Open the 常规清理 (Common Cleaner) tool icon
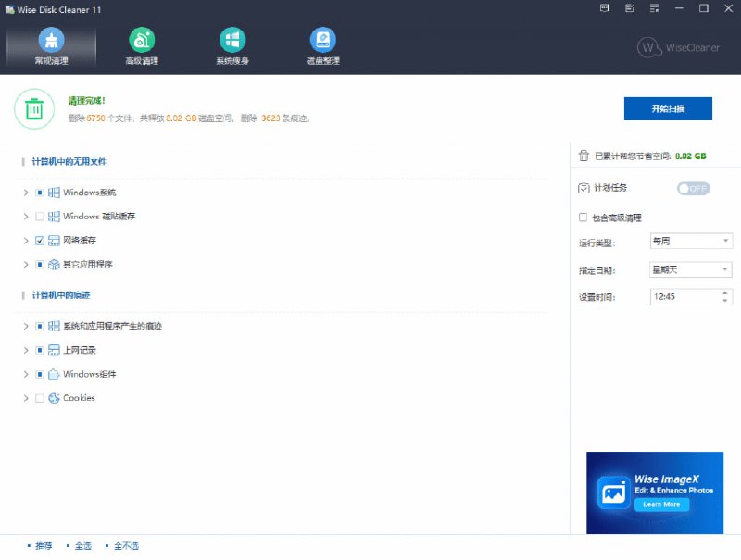Image resolution: width=741 pixels, height=560 pixels. pos(51,42)
